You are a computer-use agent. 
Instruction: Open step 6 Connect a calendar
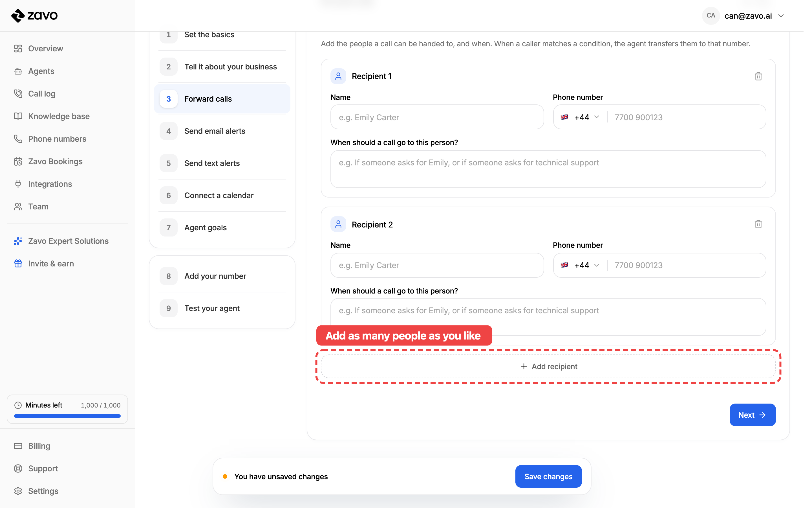[222, 195]
